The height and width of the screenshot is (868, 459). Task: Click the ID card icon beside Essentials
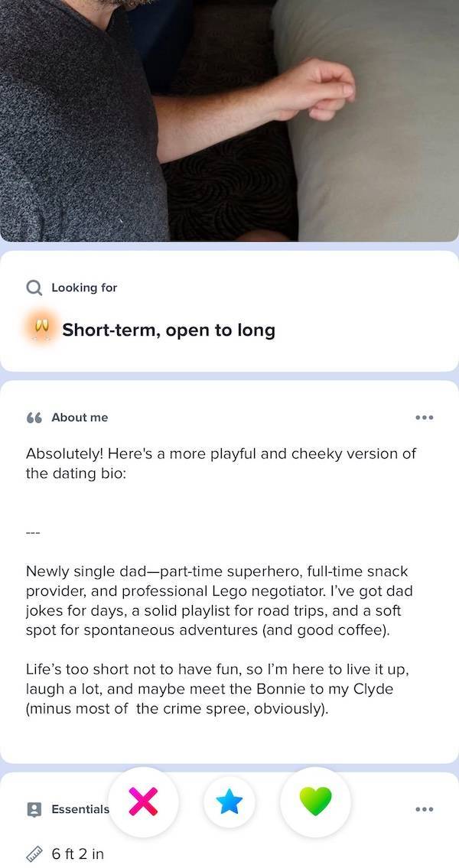(x=34, y=808)
